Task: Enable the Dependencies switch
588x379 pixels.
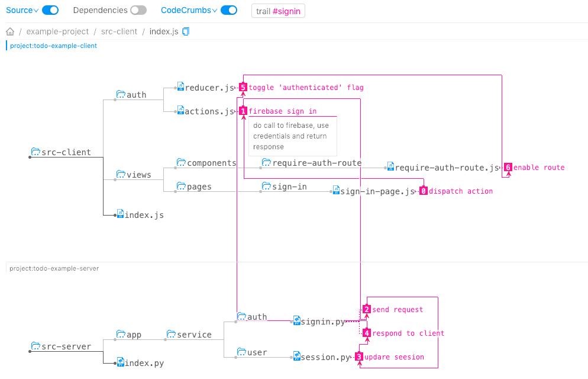Action: 138,10
